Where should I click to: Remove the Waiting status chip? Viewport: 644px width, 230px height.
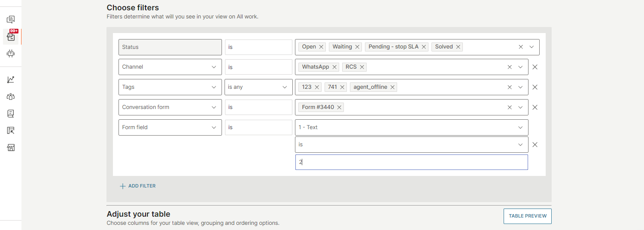point(357,47)
